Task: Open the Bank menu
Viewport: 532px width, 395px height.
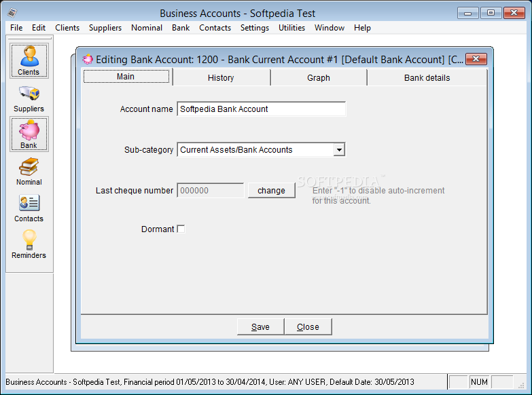Action: [181, 28]
